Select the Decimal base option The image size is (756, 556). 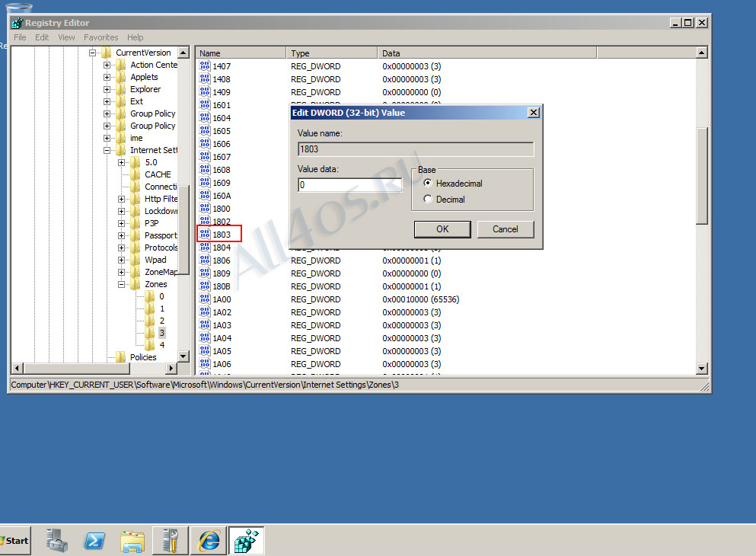[428, 199]
